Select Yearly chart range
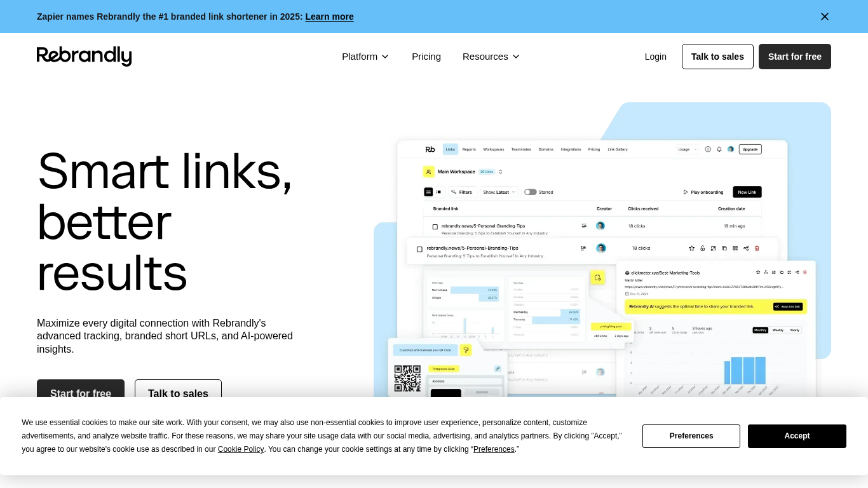The height and width of the screenshot is (488, 868). click(x=795, y=330)
